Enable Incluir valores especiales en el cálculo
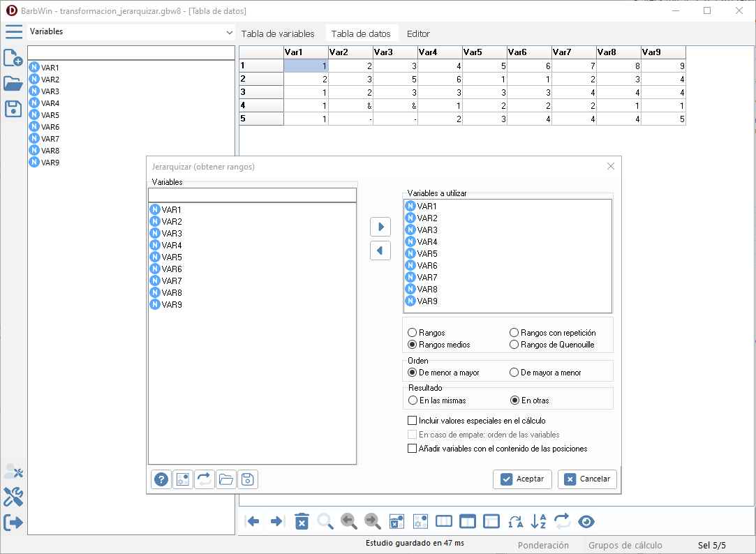Image resolution: width=756 pixels, height=554 pixels. pos(412,421)
